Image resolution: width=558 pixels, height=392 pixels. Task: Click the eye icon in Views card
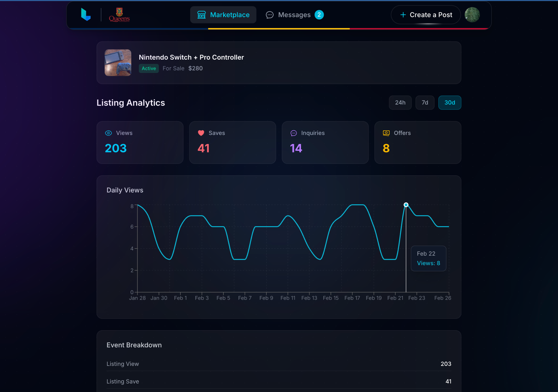[x=108, y=133]
